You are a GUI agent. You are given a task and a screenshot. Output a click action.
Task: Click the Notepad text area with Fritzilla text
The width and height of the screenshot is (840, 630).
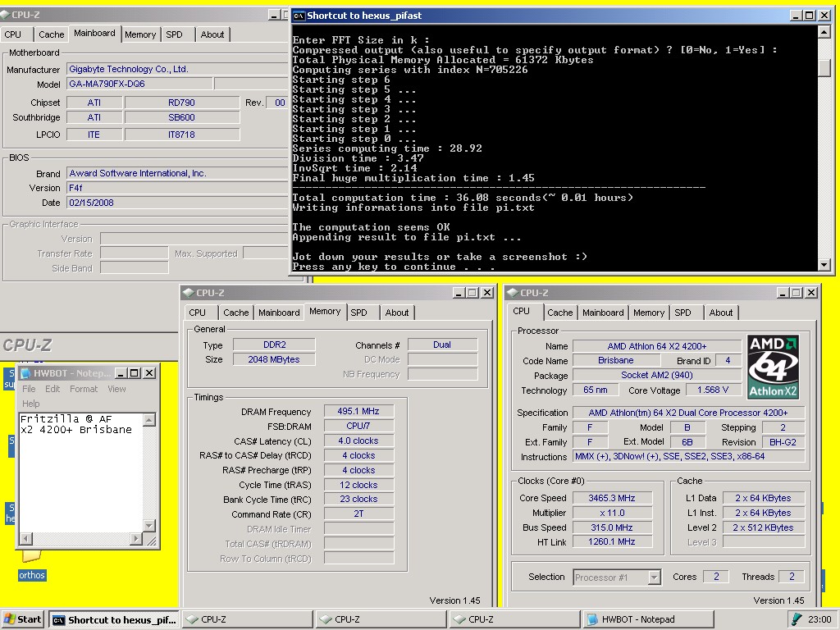[81, 472]
